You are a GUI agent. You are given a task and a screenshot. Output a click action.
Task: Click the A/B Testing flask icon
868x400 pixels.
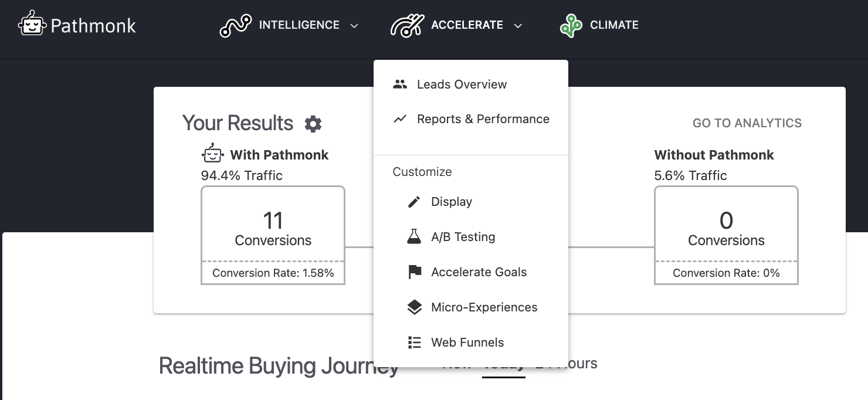point(414,237)
